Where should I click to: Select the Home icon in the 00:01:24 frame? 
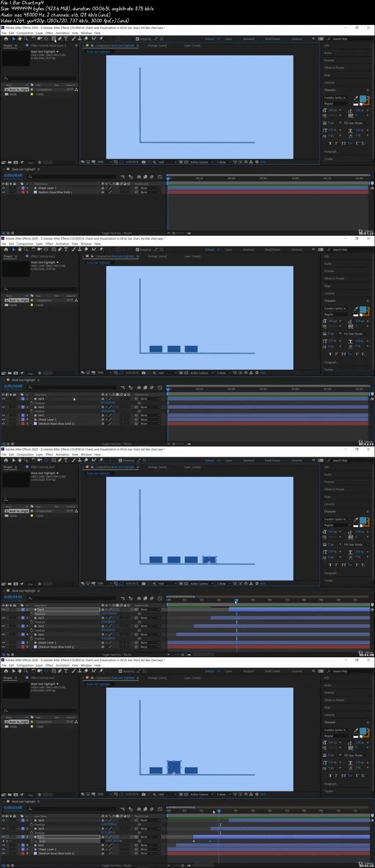coord(6,38)
